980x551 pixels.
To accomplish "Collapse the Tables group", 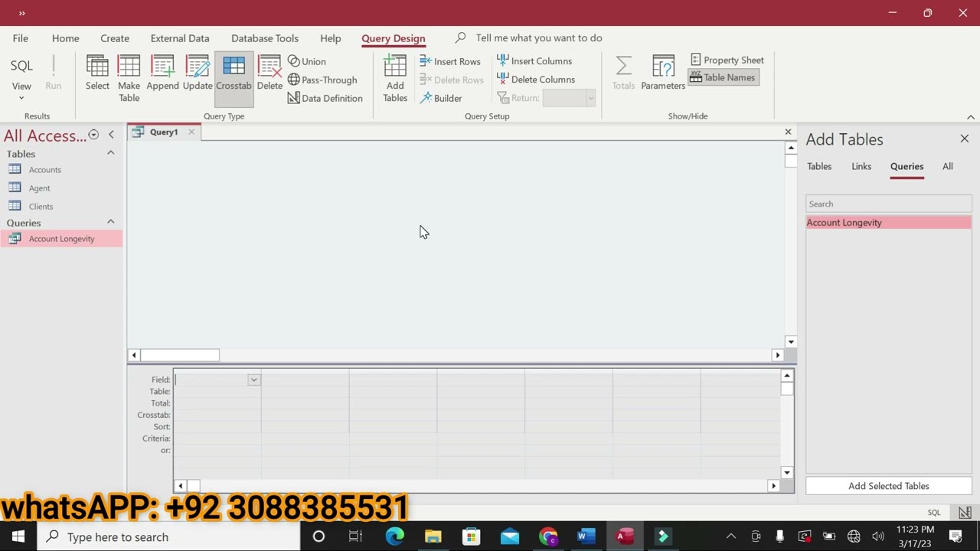I will (x=110, y=153).
